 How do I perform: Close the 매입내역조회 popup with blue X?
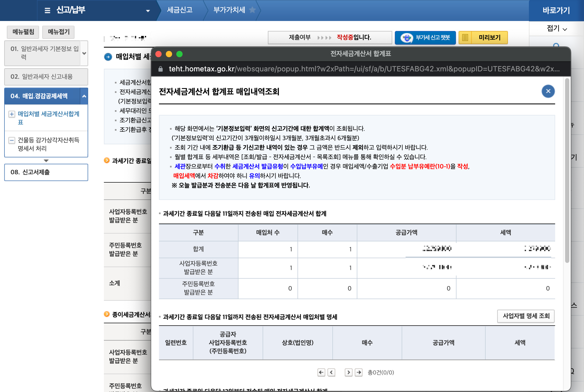(548, 91)
